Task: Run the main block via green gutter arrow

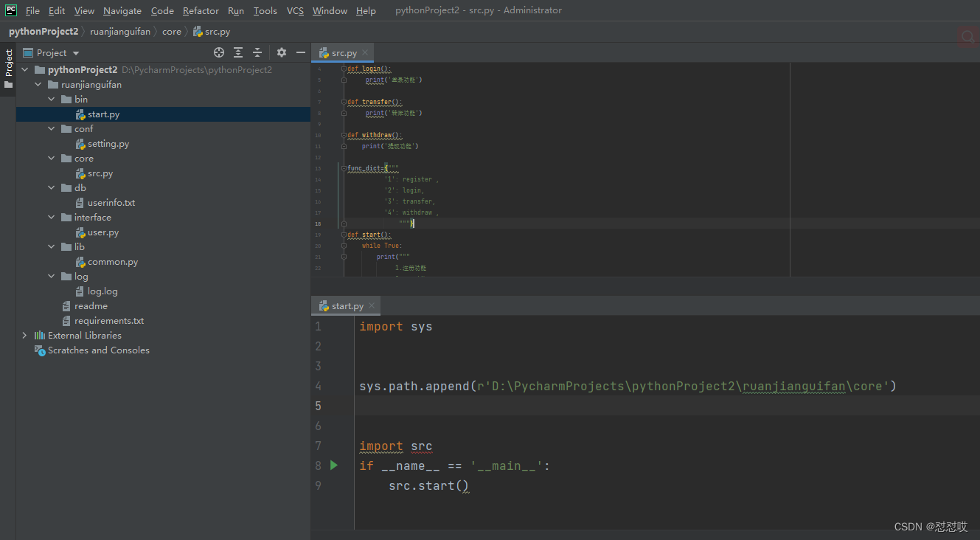Action: [334, 465]
